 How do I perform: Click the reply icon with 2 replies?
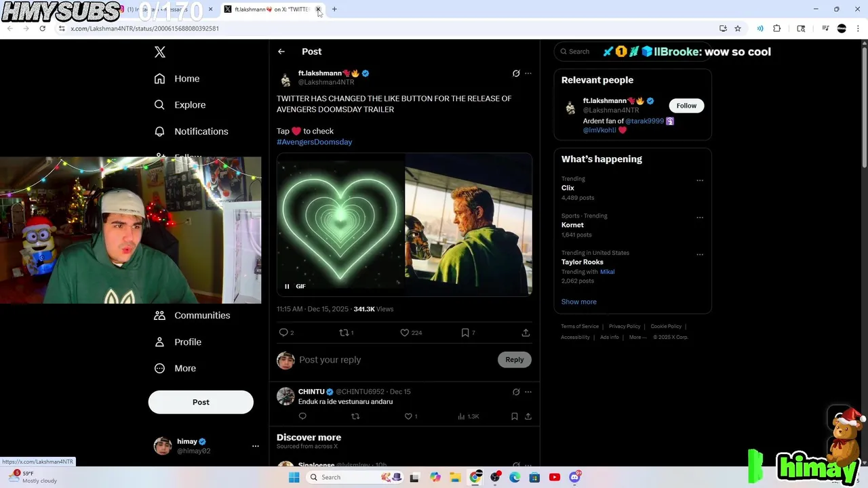(x=288, y=333)
